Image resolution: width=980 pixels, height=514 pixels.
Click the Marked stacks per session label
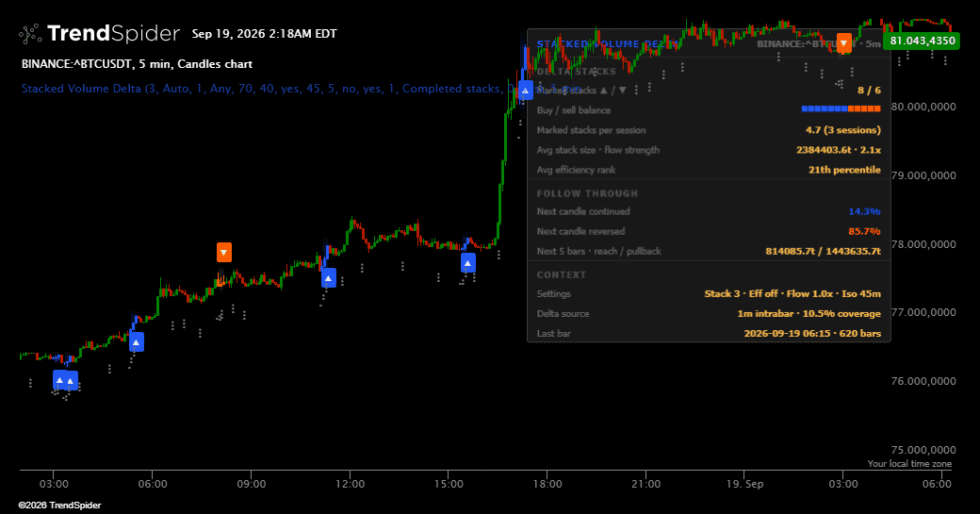click(591, 130)
